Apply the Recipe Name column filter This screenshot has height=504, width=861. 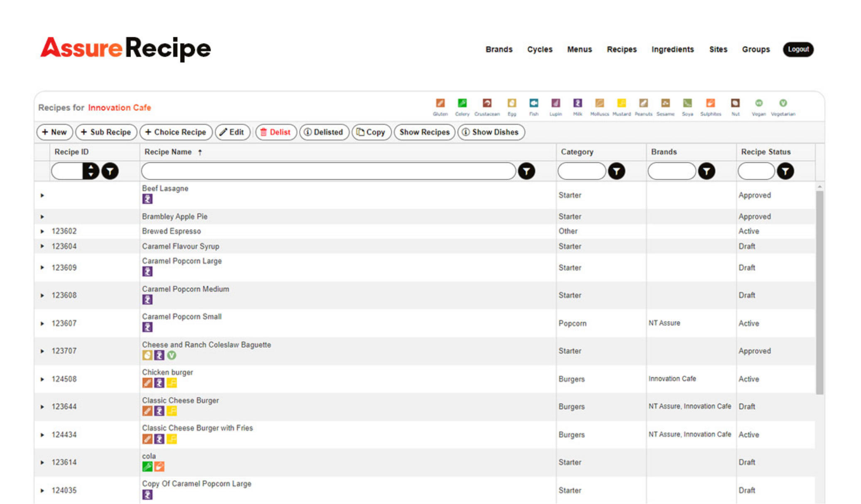[x=526, y=171]
